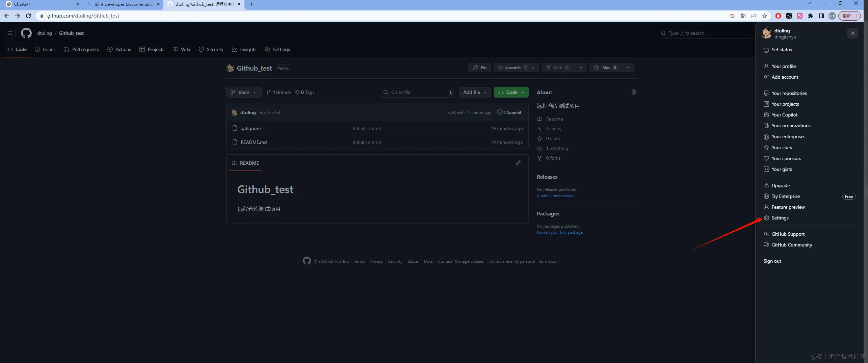Image resolution: width=868 pixels, height=363 pixels.
Task: Open the repository Security tab
Action: click(211, 49)
